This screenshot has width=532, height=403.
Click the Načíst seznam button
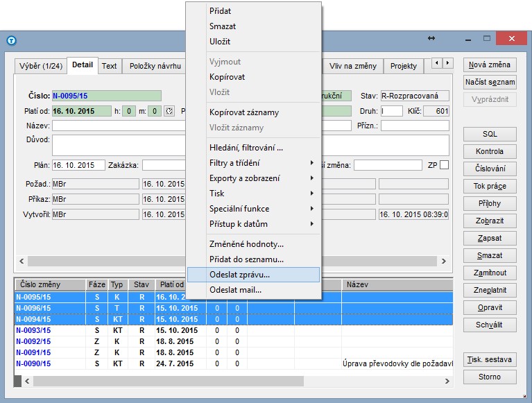coord(490,82)
